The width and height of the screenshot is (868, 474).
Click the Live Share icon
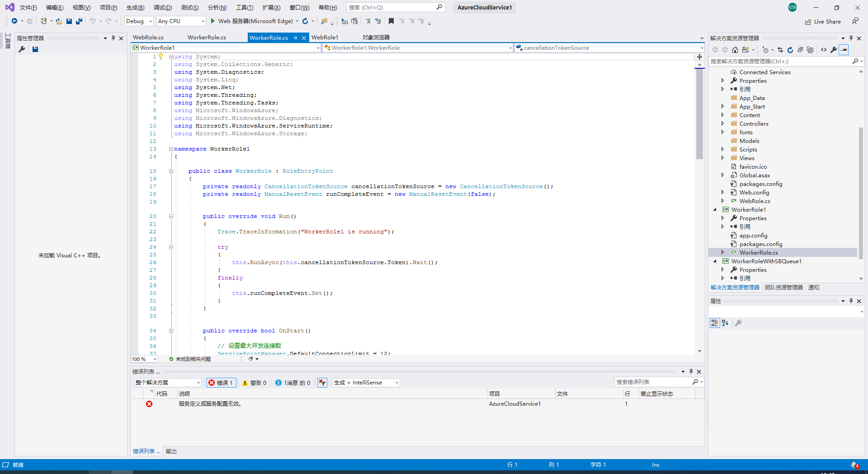tap(808, 22)
